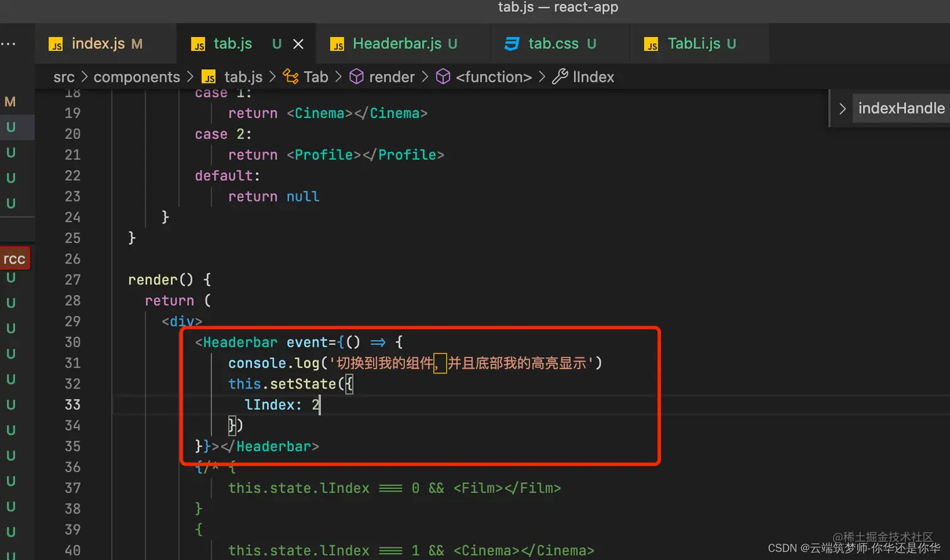Click line number 27 in the gutter
Screen dimensions: 950x560
pos(73,279)
